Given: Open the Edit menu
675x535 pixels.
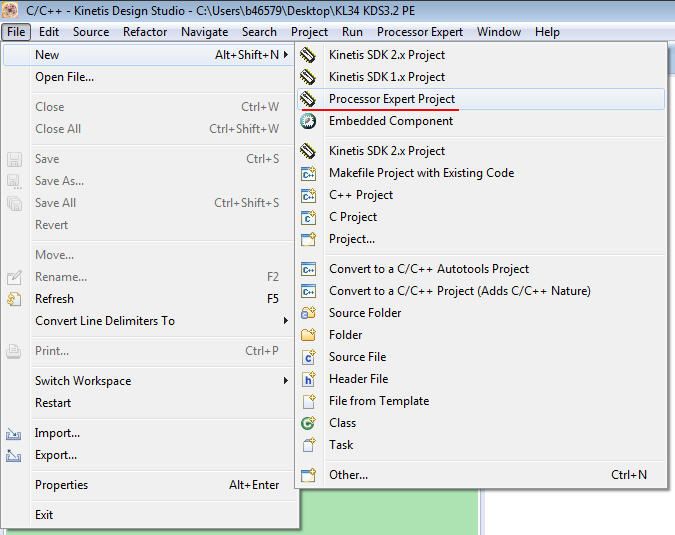Looking at the screenshot, I should [49, 32].
